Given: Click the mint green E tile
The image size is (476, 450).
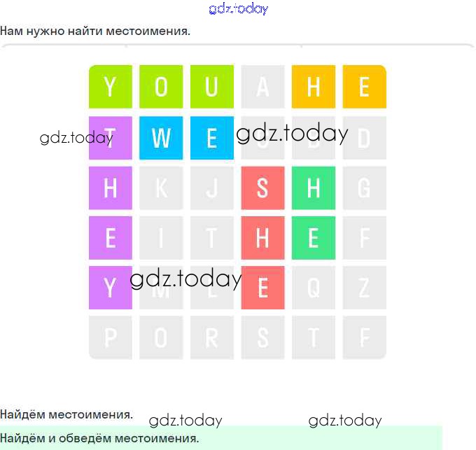Looking at the screenshot, I should click(x=314, y=238).
